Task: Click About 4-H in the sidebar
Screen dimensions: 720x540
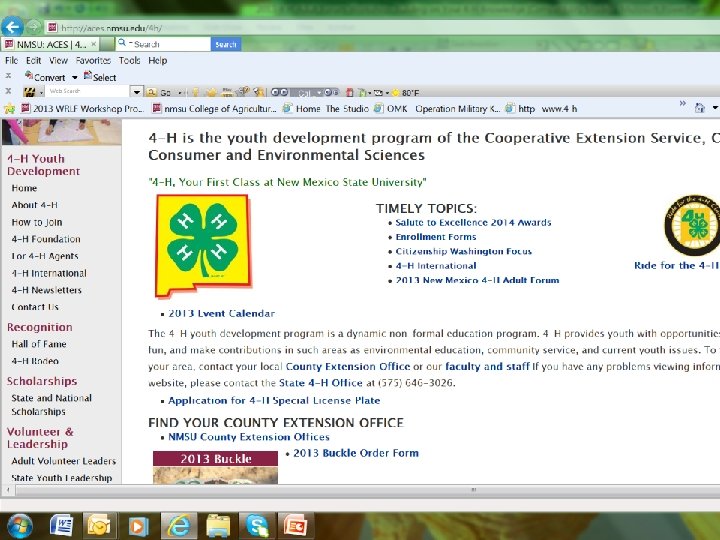Action: pos(34,205)
